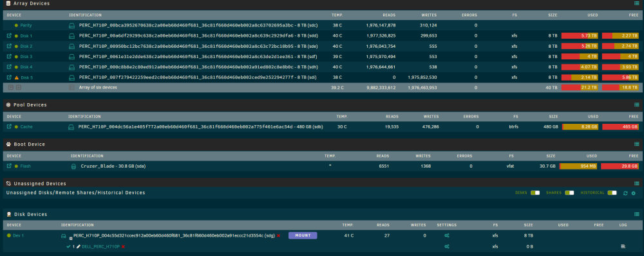Open the Disk 1 browse icon

click(9, 36)
